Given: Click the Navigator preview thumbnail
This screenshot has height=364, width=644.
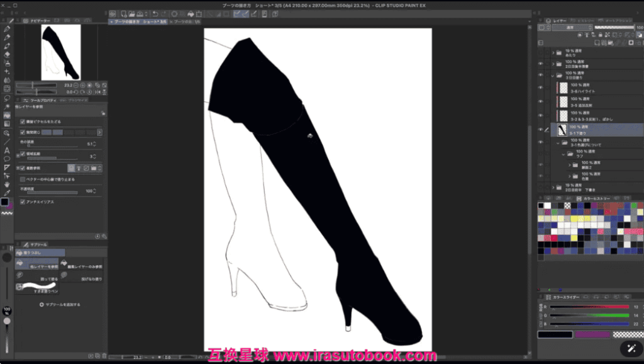Looking at the screenshot, I should click(61, 52).
